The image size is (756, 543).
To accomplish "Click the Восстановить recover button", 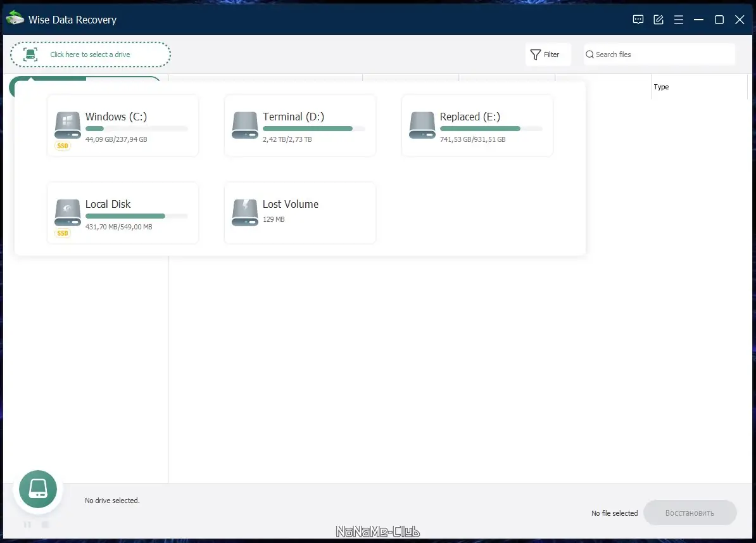I will 690,513.
